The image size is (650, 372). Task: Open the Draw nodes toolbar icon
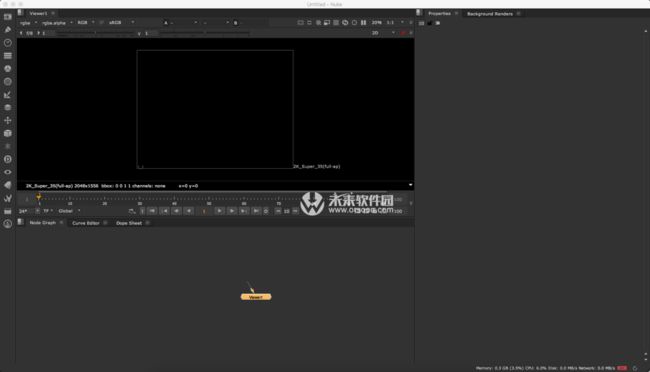click(x=7, y=29)
